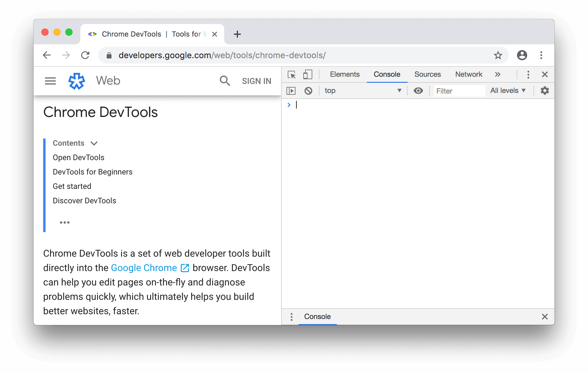Toggle the eye icon for live expressions

coord(417,90)
